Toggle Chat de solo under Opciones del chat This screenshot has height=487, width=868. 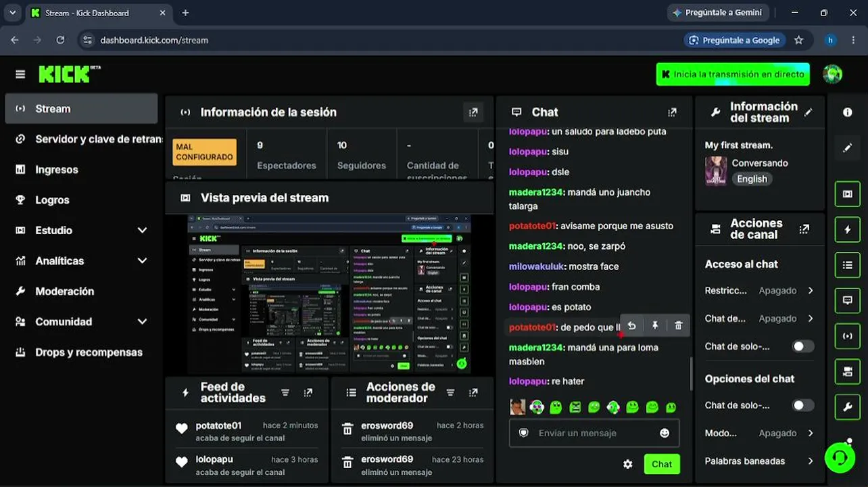click(x=803, y=405)
